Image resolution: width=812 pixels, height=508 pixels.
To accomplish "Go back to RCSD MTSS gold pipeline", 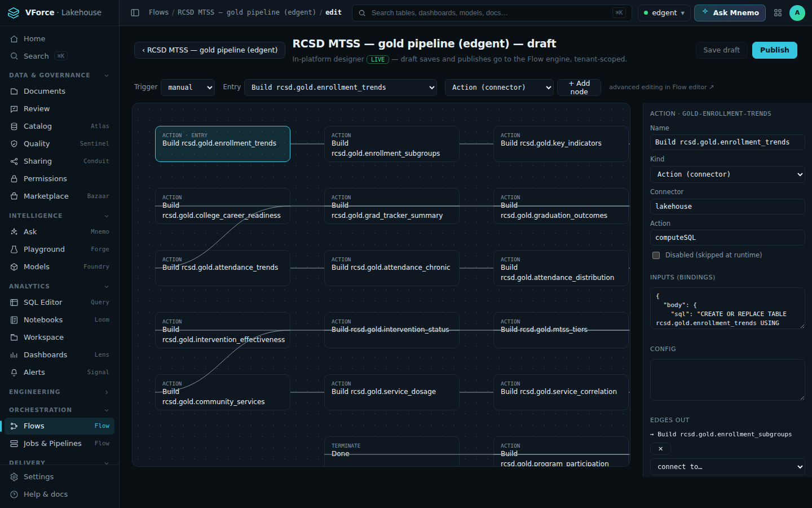I will 210,50.
